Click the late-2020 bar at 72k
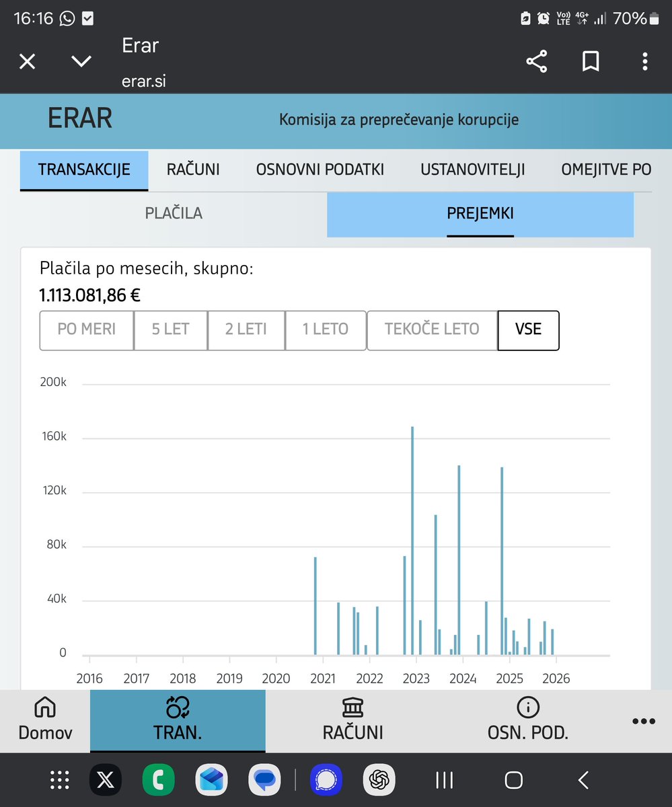 click(315, 606)
